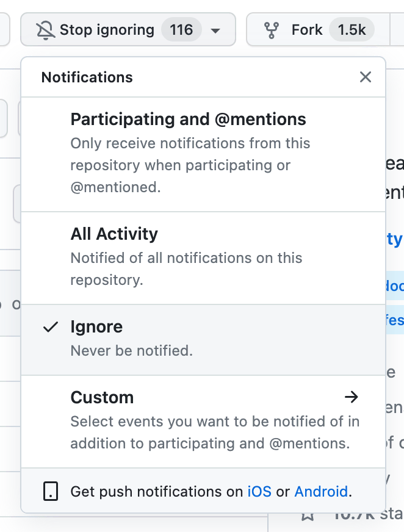Click the bell-slash notification icon
Viewport: 404px width, 532px height.
click(x=44, y=29)
